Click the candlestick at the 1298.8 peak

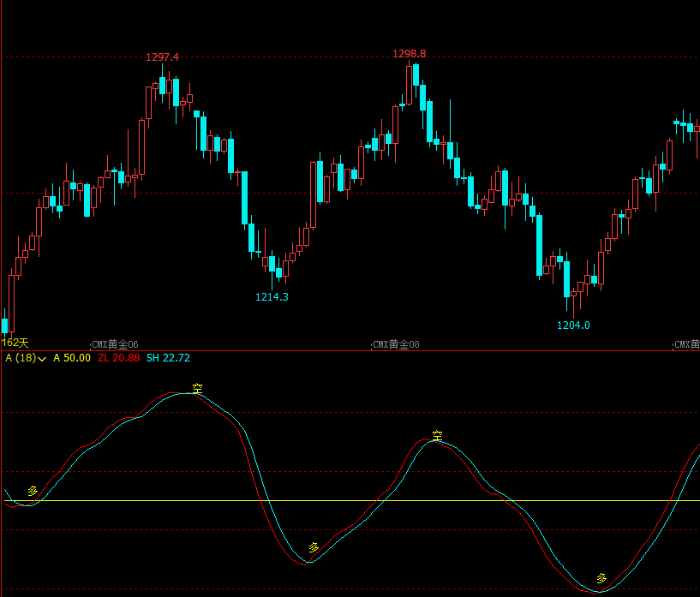click(409, 85)
